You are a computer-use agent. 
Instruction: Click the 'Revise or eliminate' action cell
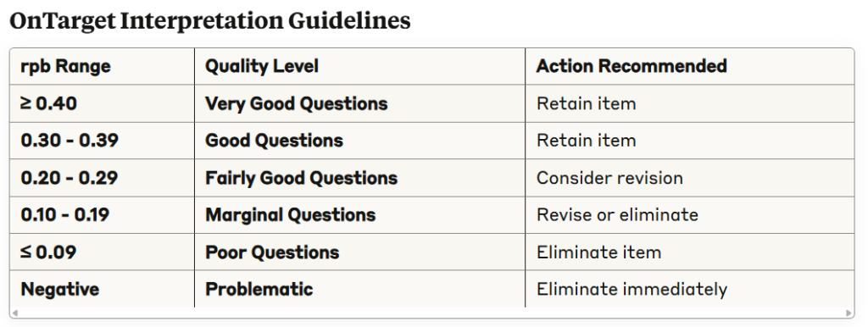click(690, 214)
